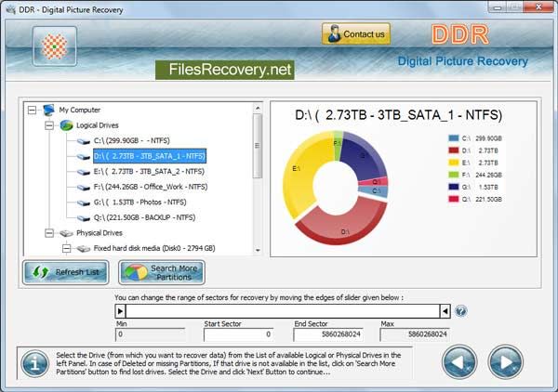
Task: Click the Min sector field
Action: 150,334
